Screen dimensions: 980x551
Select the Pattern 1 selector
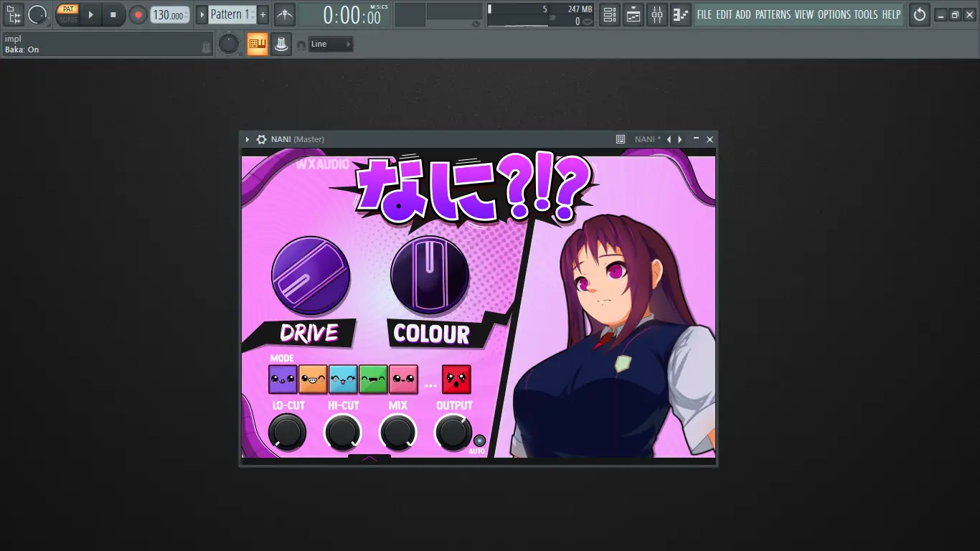pos(232,14)
